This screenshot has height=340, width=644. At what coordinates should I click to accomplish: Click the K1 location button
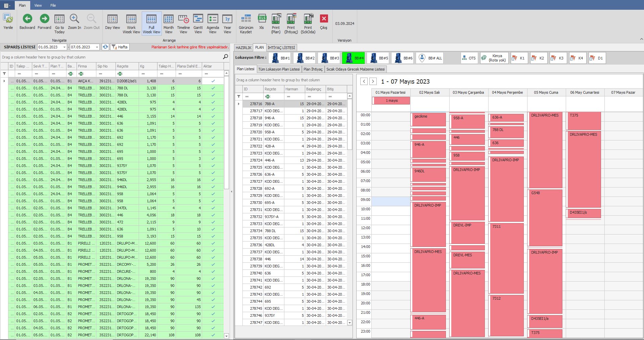coord(519,58)
